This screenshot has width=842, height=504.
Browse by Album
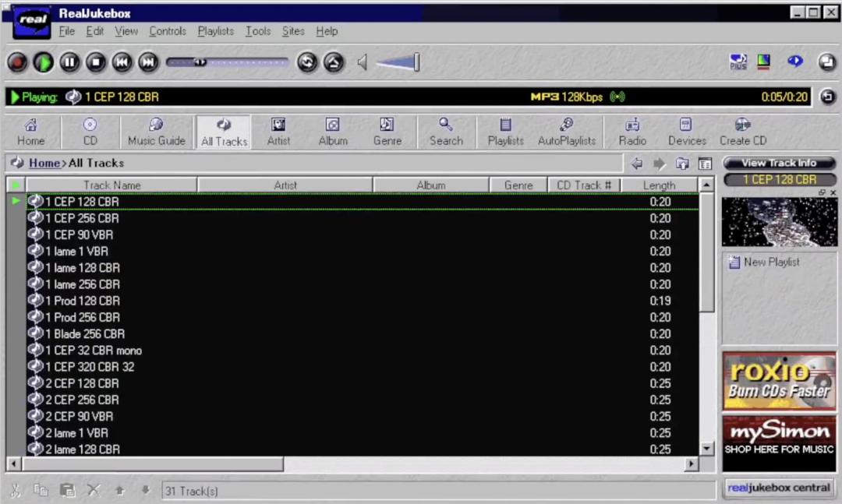click(x=333, y=132)
